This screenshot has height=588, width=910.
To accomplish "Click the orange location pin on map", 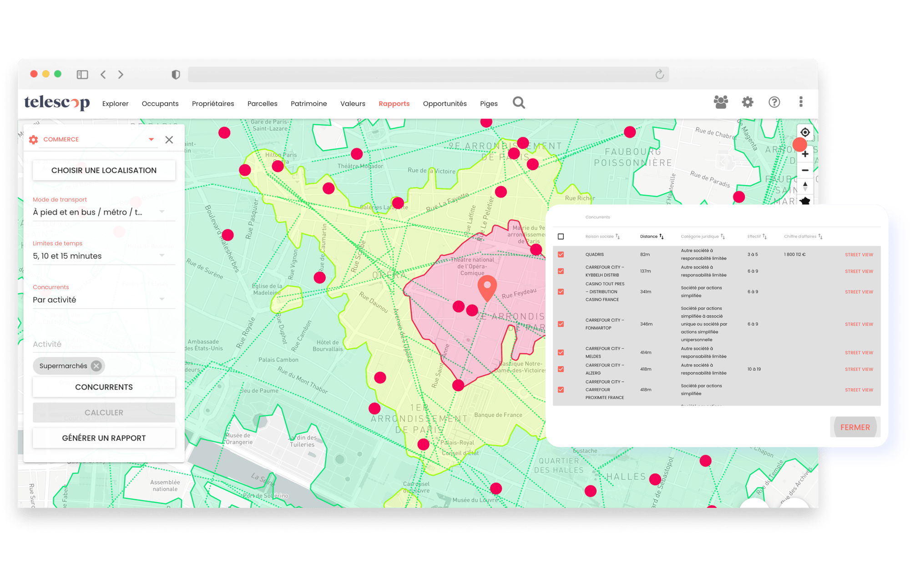I will click(x=487, y=288).
